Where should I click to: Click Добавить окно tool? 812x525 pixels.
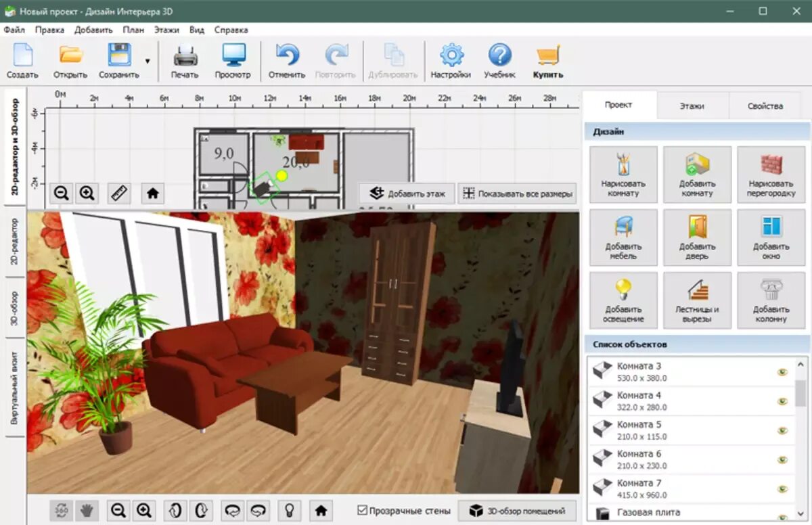771,237
